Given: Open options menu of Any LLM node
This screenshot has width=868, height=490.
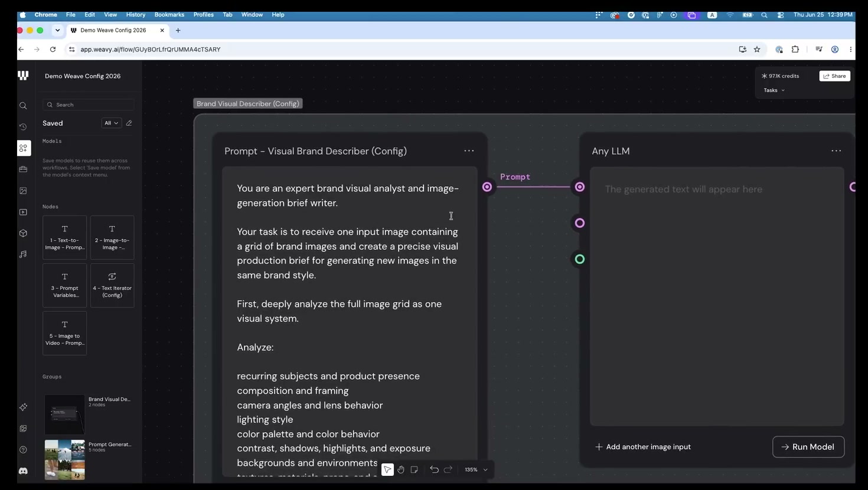Looking at the screenshot, I should [836, 151].
